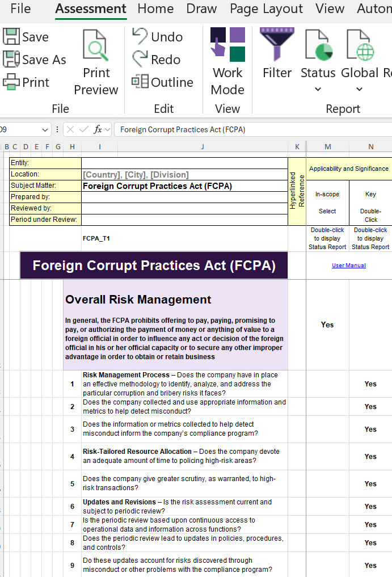Click the Save icon in the ribbon

(11, 37)
